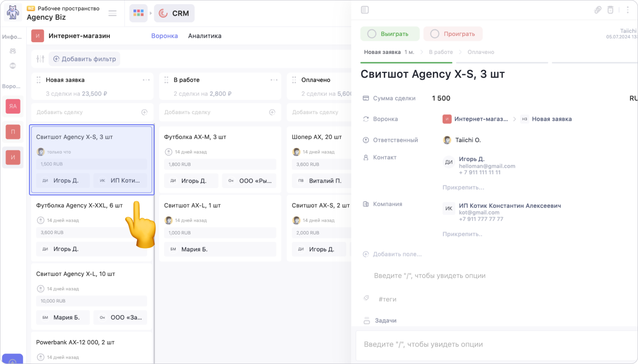Mark deal as won with Выиграть
638x364 pixels.
[389, 34]
